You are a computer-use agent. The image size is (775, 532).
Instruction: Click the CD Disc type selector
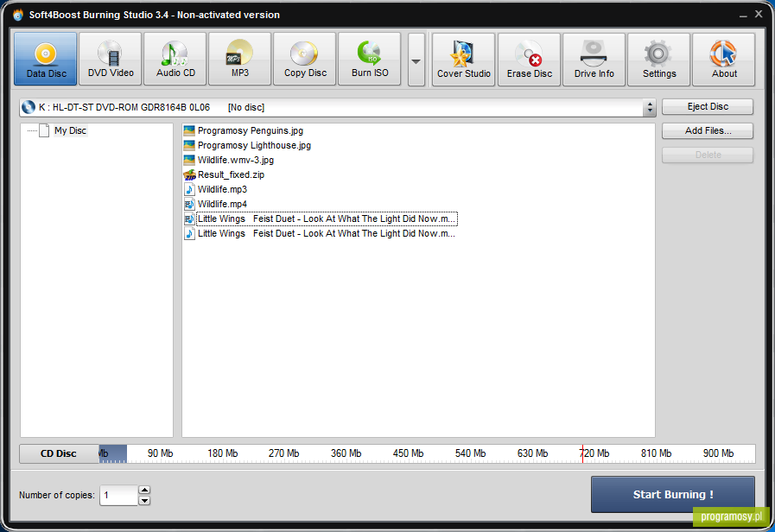click(x=59, y=453)
